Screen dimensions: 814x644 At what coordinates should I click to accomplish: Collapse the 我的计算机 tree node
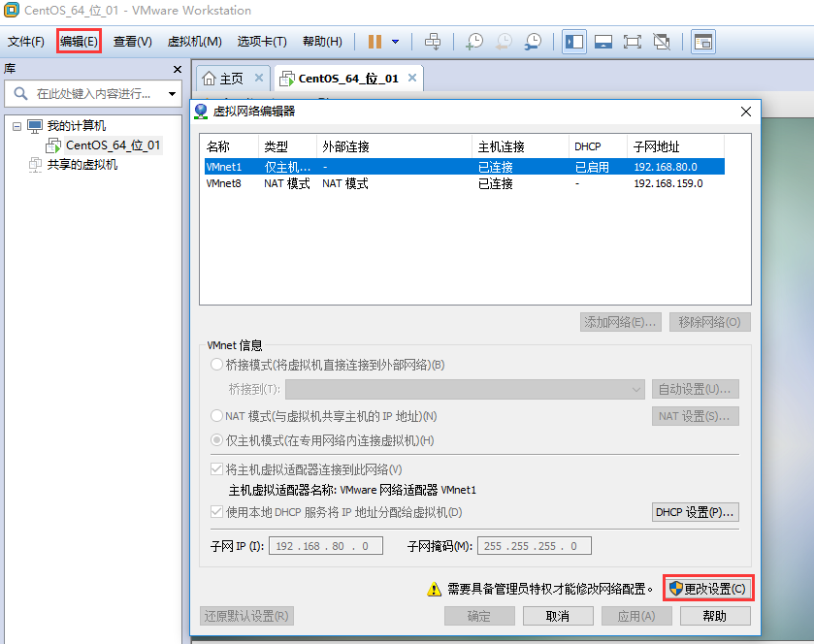pyautogui.click(x=17, y=126)
